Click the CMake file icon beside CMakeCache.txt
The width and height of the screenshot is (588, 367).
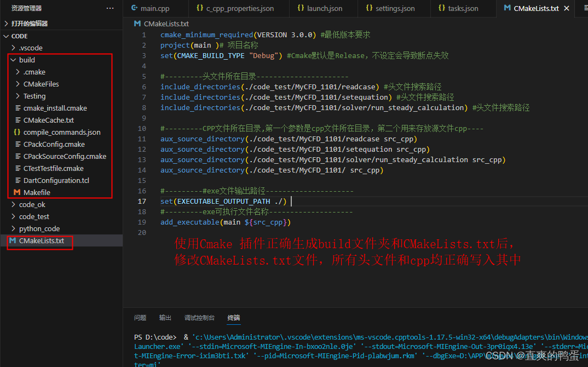coord(19,120)
